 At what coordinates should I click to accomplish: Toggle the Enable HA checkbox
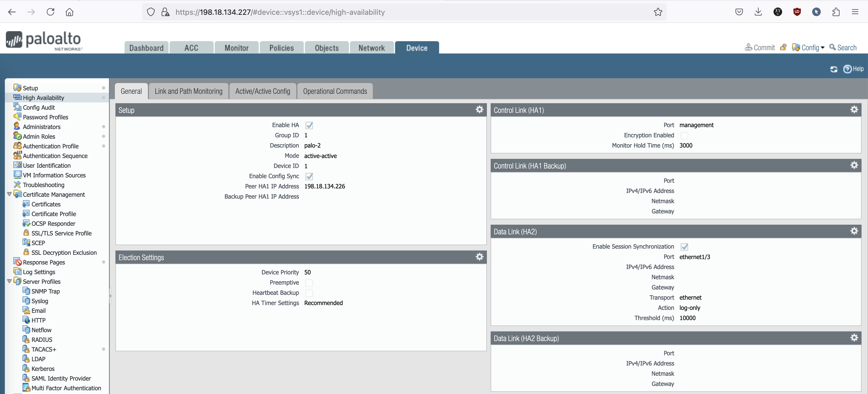pos(309,125)
